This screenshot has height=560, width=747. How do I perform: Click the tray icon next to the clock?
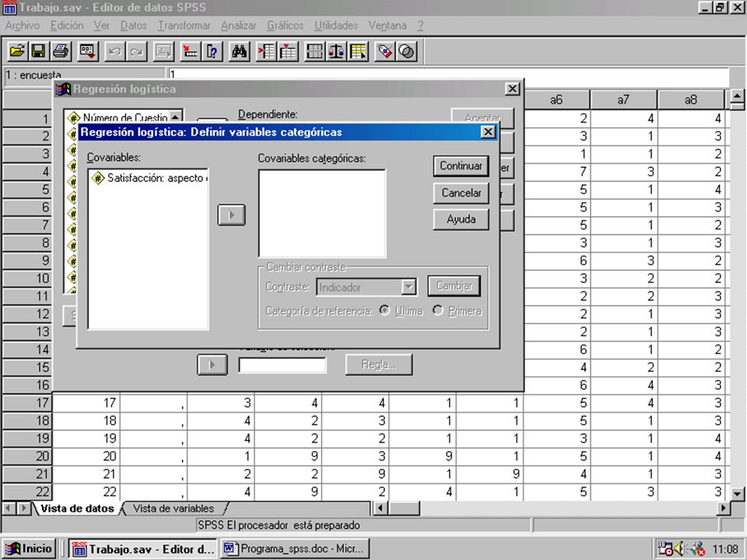point(697,548)
